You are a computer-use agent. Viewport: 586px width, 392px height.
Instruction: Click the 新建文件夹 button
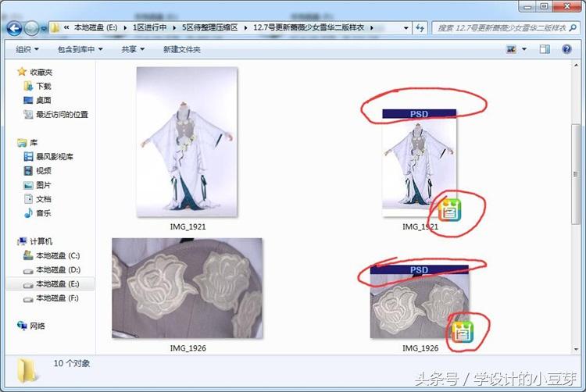pos(181,49)
